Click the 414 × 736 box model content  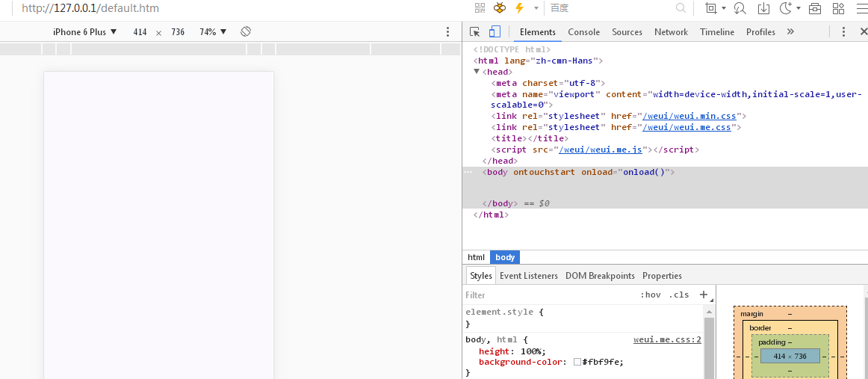pyautogui.click(x=790, y=357)
